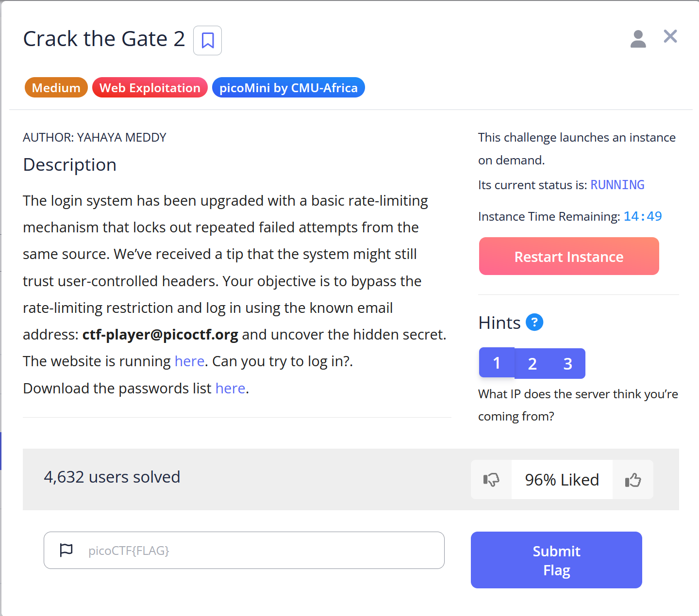Give a thumbs up to the challenge
The height and width of the screenshot is (616, 699).
[632, 480]
